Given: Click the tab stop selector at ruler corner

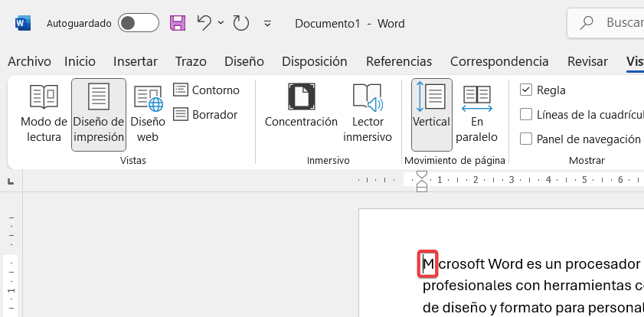Looking at the screenshot, I should point(11,181).
